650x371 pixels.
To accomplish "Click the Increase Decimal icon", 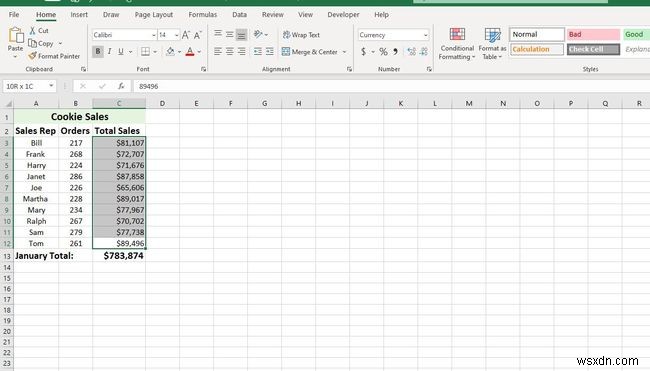I will 412,51.
